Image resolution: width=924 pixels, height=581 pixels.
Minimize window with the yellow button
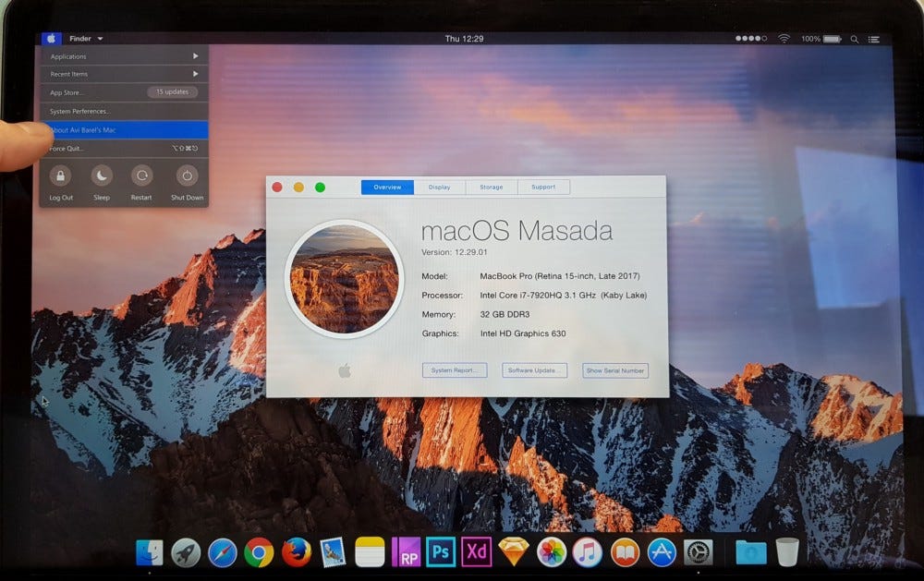pos(298,188)
